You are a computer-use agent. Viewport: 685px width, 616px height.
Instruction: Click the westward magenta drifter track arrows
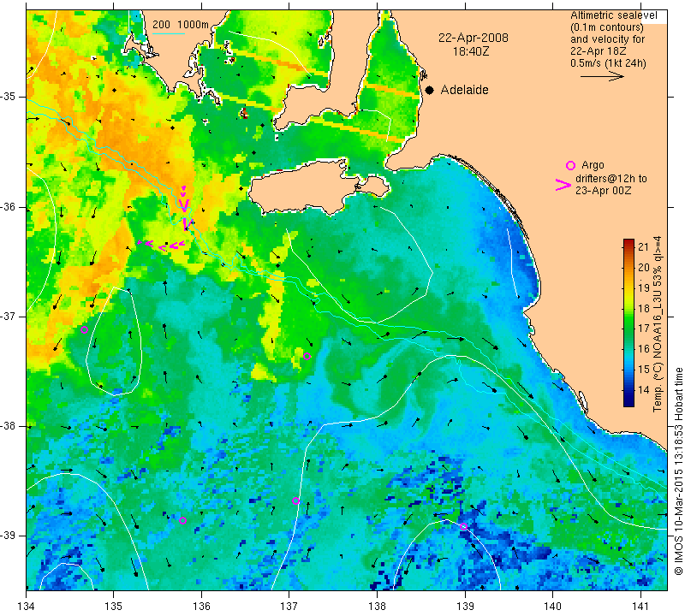tap(161, 245)
